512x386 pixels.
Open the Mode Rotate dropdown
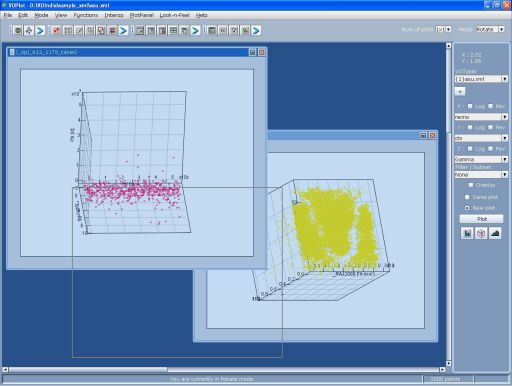490,29
